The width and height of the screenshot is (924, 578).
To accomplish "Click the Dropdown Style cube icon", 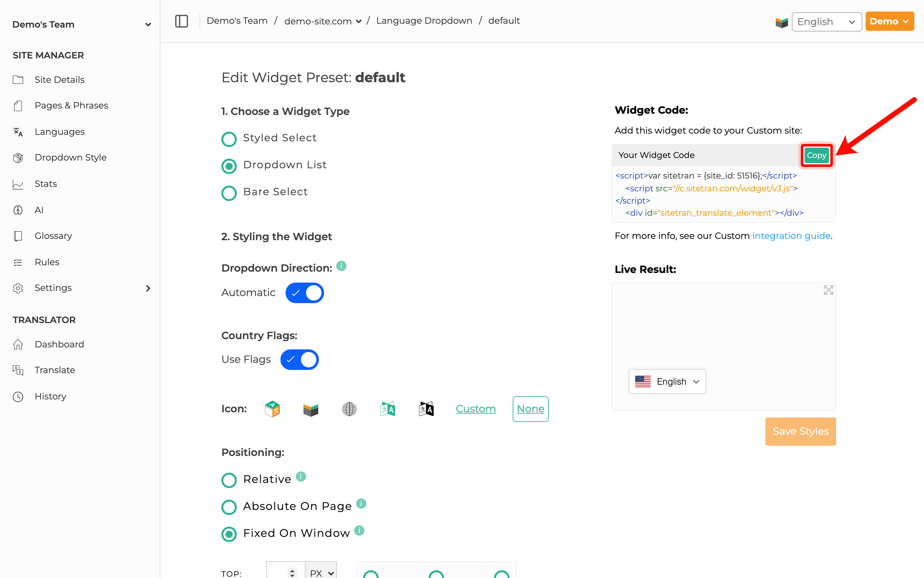I will (x=18, y=157).
